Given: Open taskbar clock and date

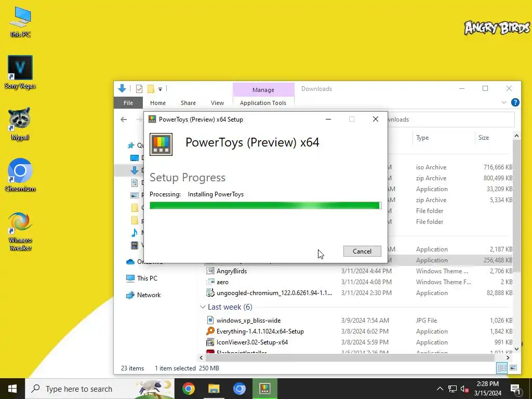Looking at the screenshot, I should 487,389.
